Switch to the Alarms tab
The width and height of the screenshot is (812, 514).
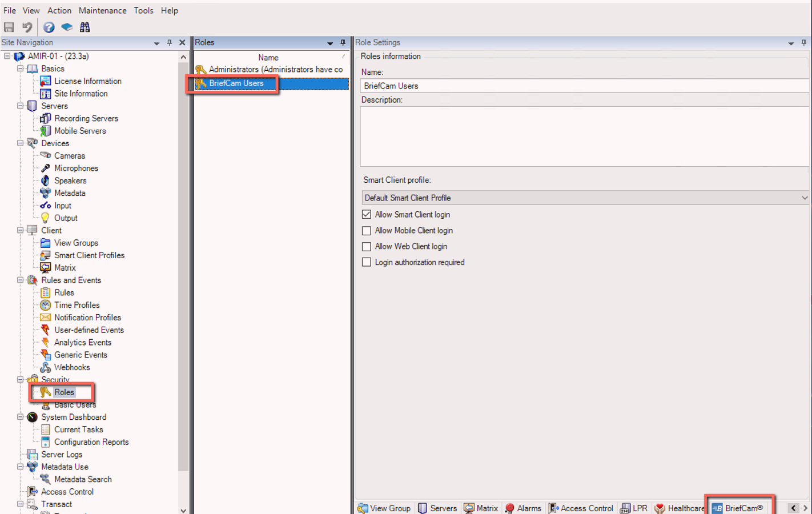tap(523, 508)
